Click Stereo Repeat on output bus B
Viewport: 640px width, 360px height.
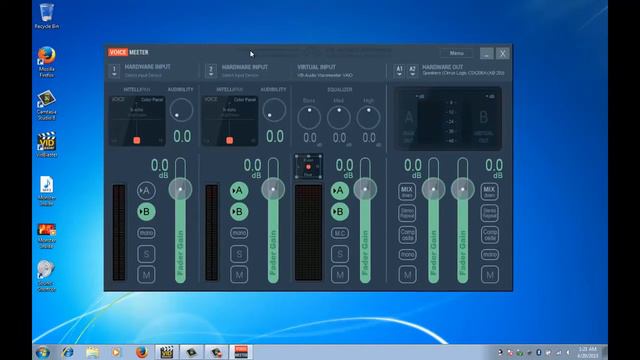tap(489, 213)
